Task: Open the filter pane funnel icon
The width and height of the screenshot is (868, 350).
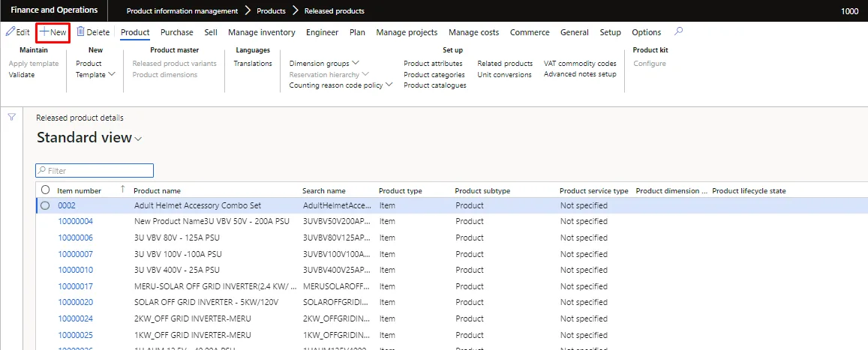Action: [11, 117]
